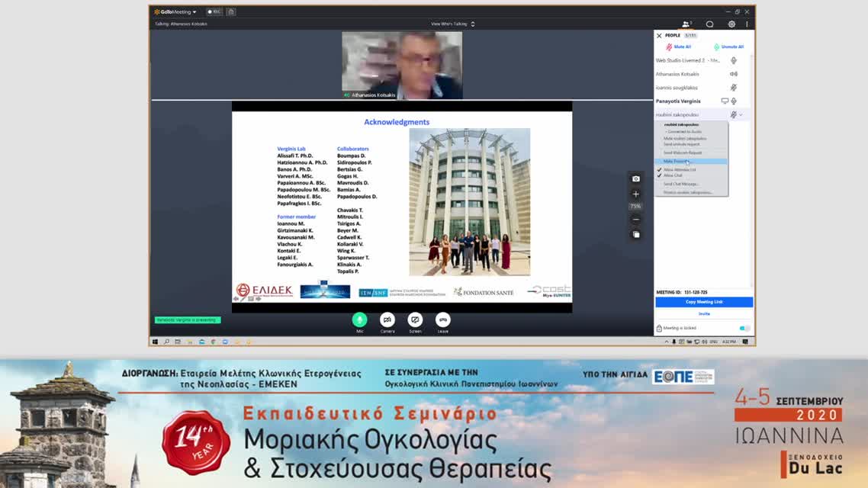Open the Search tool in the top bar
Screen dimensions: 868x488
coord(709,24)
